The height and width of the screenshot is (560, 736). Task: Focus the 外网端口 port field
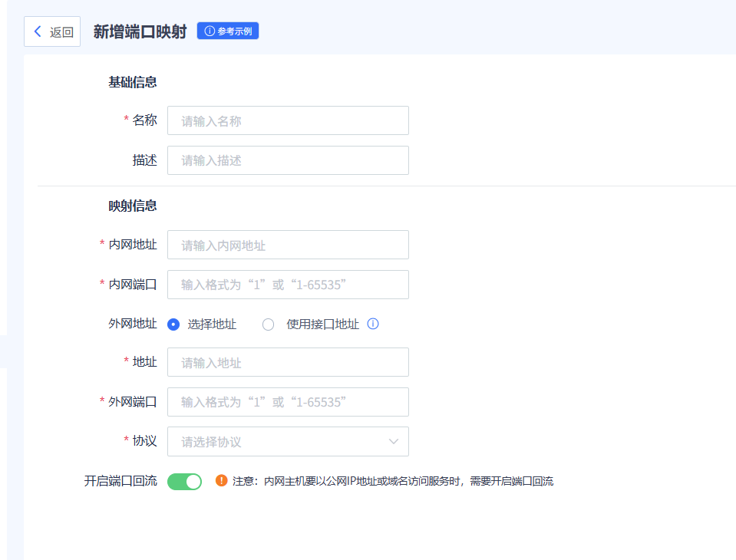[288, 402]
